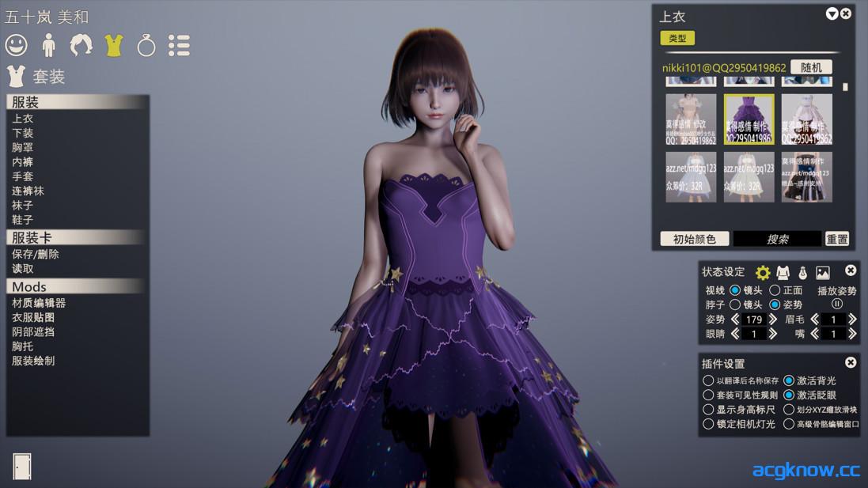Select the purple dress thumbnail
The width and height of the screenshot is (868, 488).
[749, 119]
